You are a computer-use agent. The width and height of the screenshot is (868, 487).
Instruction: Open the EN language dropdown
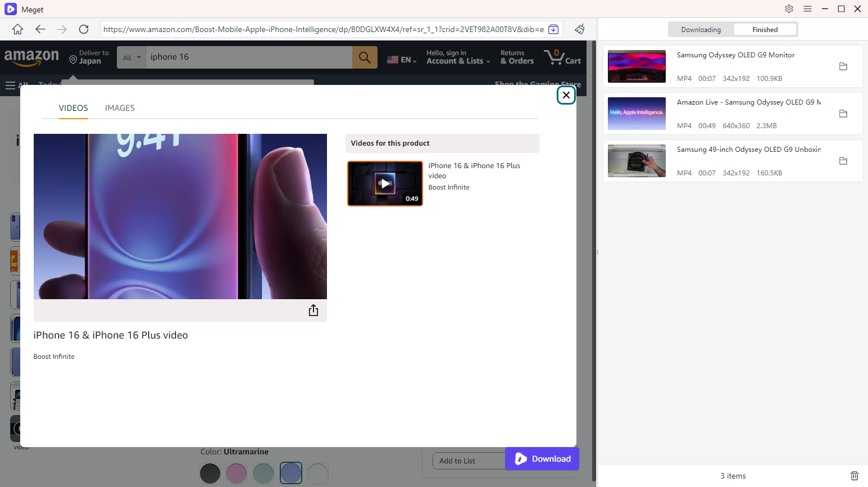402,60
